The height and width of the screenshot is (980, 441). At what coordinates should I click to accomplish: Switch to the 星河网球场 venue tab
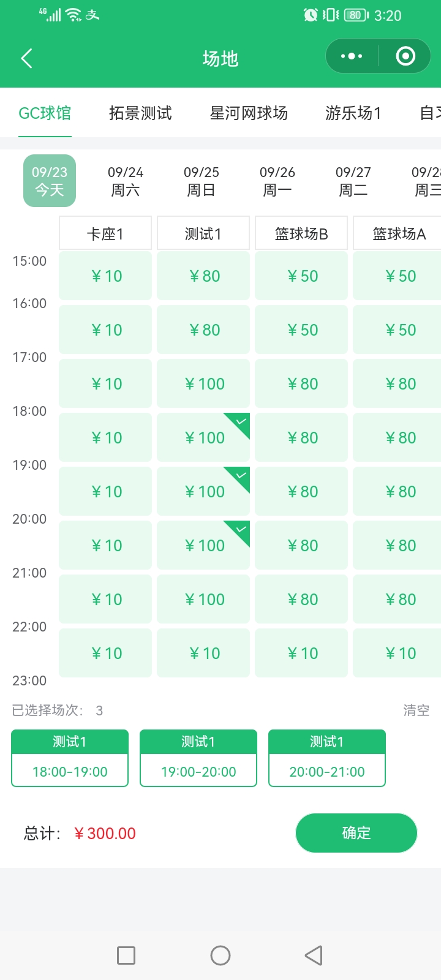click(x=249, y=113)
